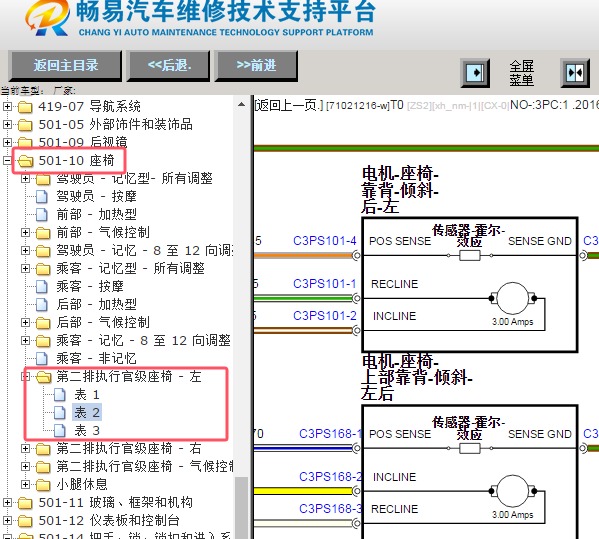This screenshot has width=599, height=539.
Task: Click connector label C3PS101-1
Action: click(325, 283)
